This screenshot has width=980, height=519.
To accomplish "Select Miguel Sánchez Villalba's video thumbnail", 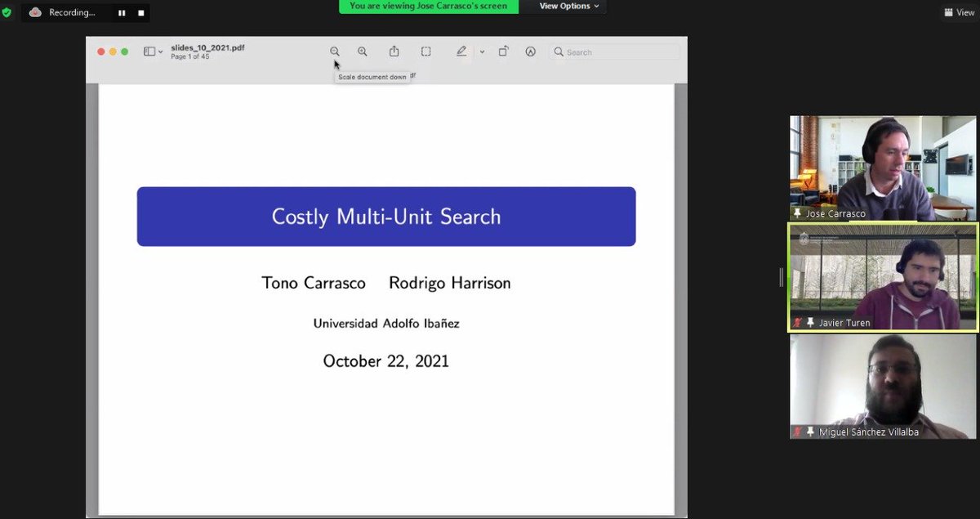I will coord(883,387).
